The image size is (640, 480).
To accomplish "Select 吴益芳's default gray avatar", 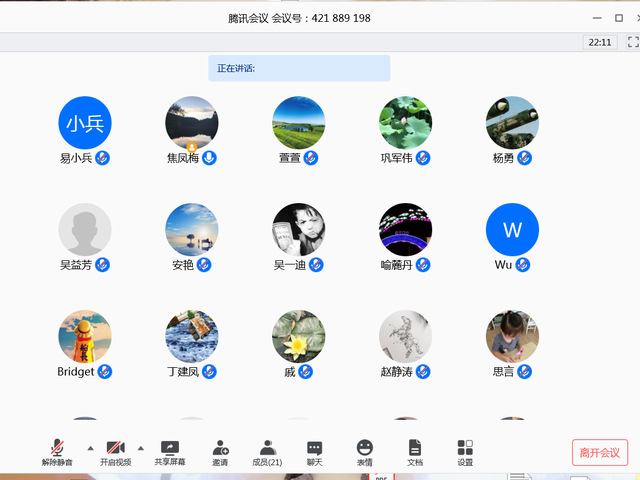I will coord(85,229).
